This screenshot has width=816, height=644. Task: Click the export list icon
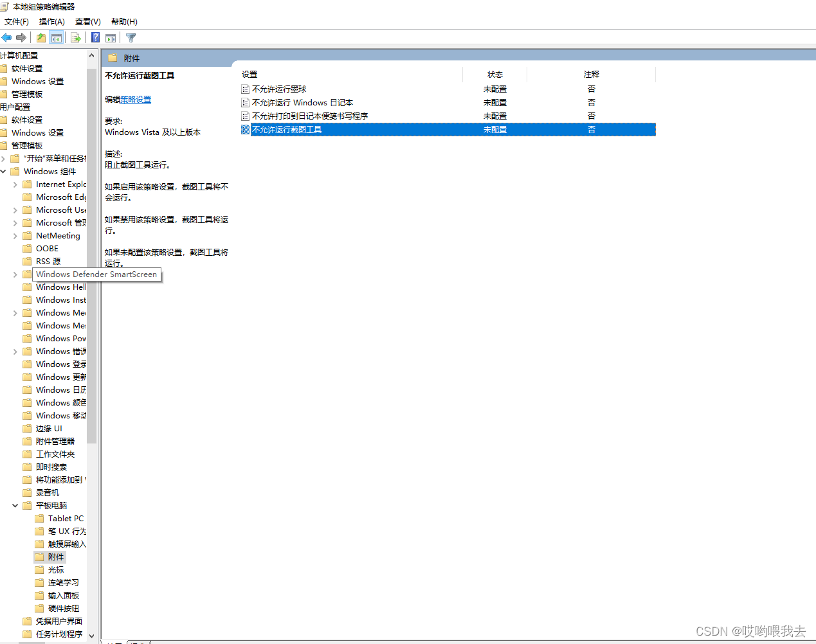tap(75, 37)
